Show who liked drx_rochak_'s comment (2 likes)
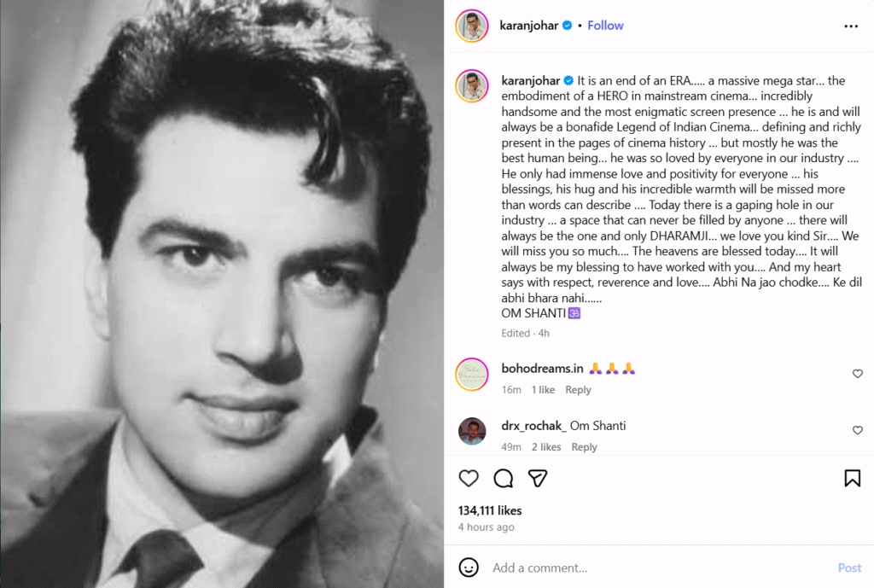Screen dimensions: 874x588 (546, 447)
